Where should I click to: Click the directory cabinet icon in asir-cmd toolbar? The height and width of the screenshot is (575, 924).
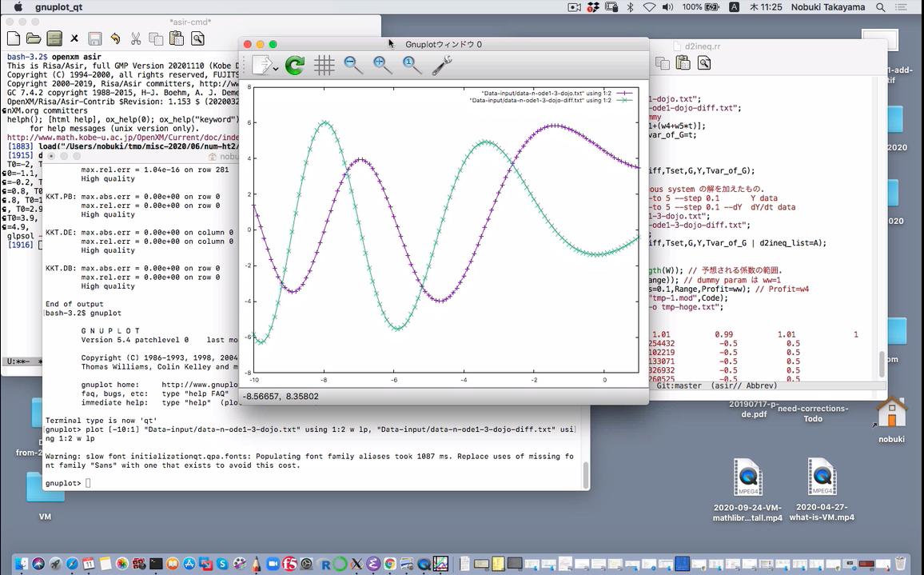[54, 39]
